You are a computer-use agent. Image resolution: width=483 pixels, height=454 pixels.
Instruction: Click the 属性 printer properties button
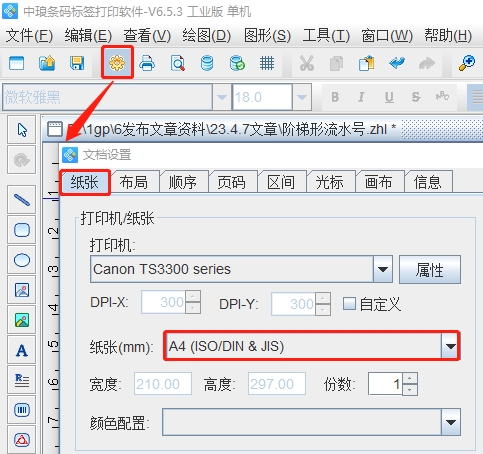(430, 269)
